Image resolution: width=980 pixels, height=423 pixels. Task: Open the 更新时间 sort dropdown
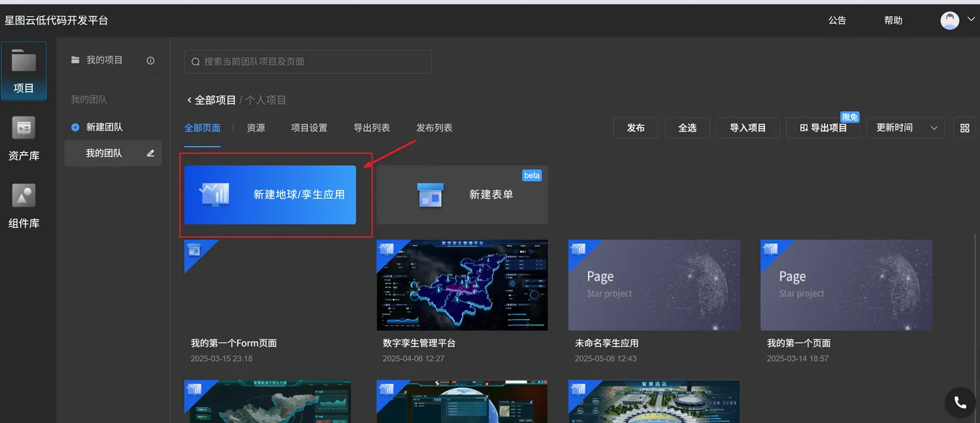point(906,128)
